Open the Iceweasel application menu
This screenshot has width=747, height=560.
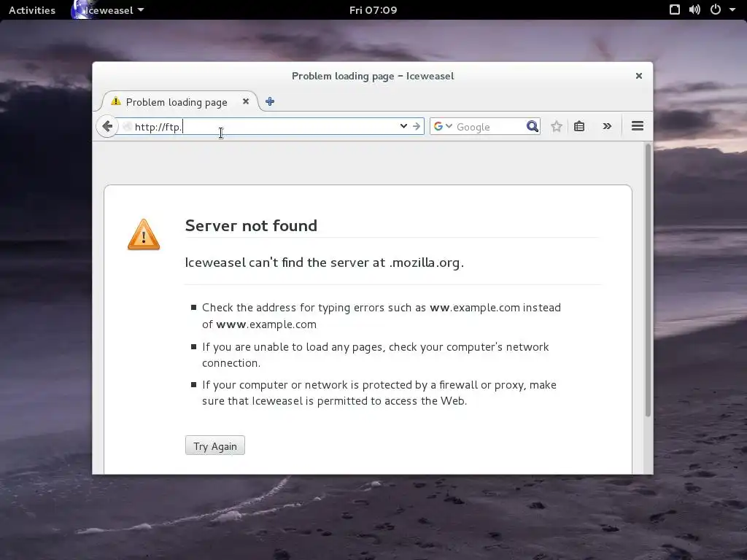(x=108, y=10)
